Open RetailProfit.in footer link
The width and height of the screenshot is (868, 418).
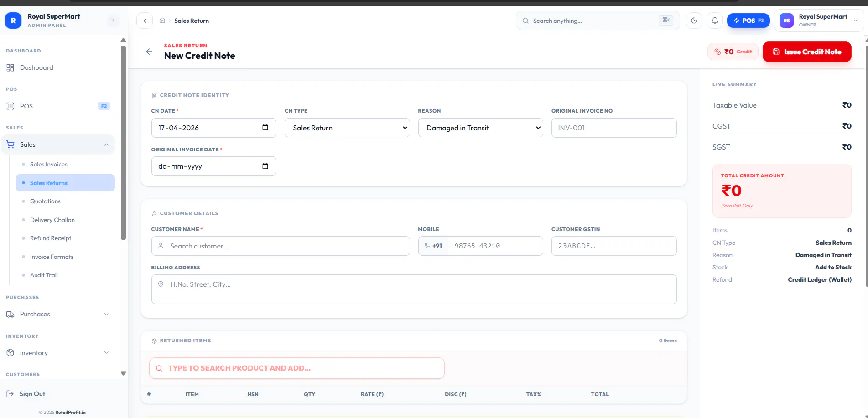click(70, 412)
